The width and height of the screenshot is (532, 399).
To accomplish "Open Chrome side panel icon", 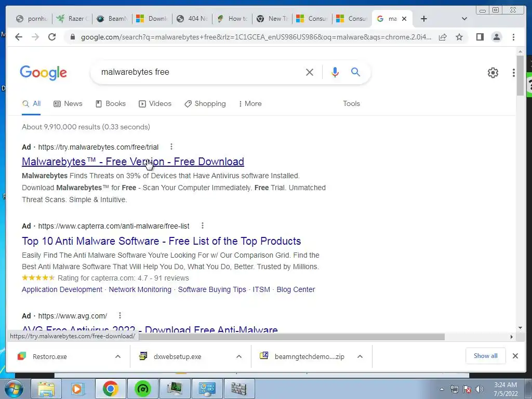I will click(x=480, y=37).
